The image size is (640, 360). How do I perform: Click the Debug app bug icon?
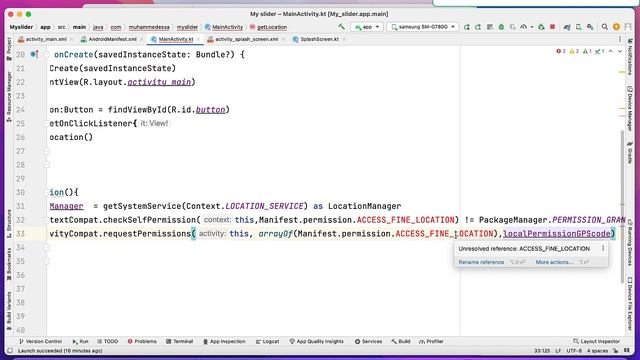point(501,27)
